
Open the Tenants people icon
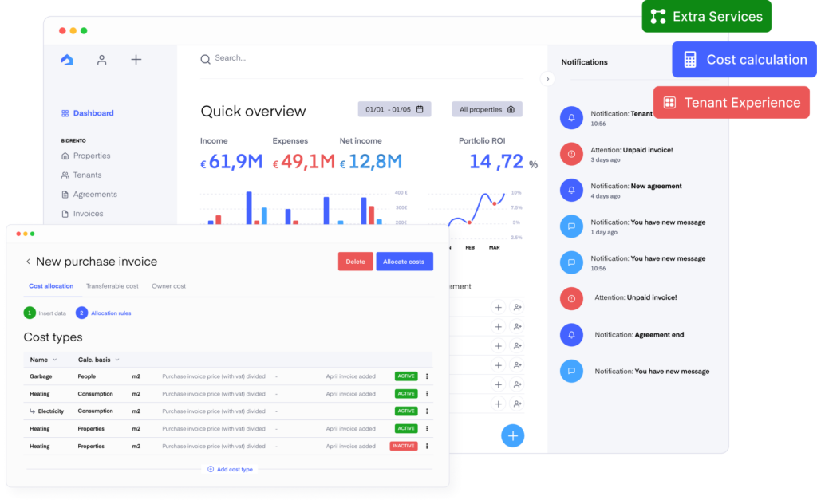click(65, 175)
